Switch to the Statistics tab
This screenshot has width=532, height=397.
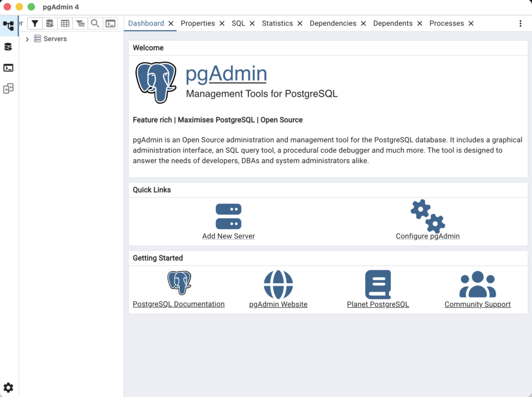click(277, 23)
